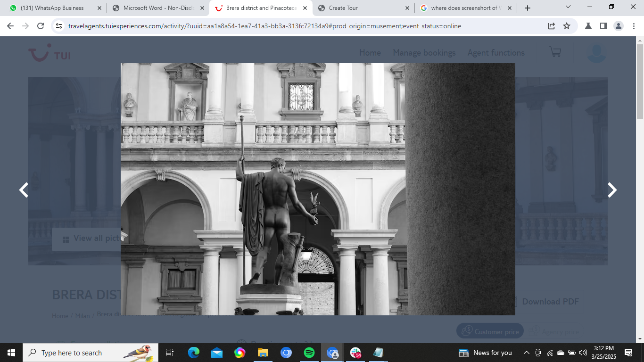Close the Microsoft Word tab
The image size is (644, 362).
(x=202, y=8)
